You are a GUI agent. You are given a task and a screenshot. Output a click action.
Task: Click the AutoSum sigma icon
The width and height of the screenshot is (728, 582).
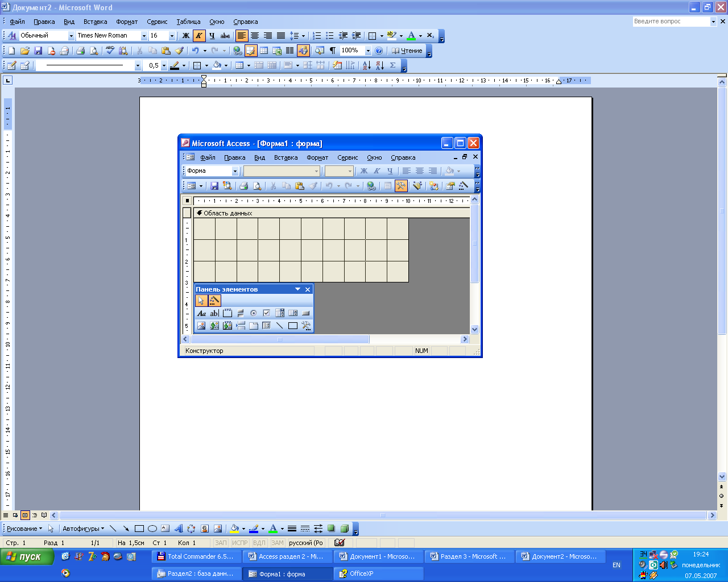pos(392,66)
